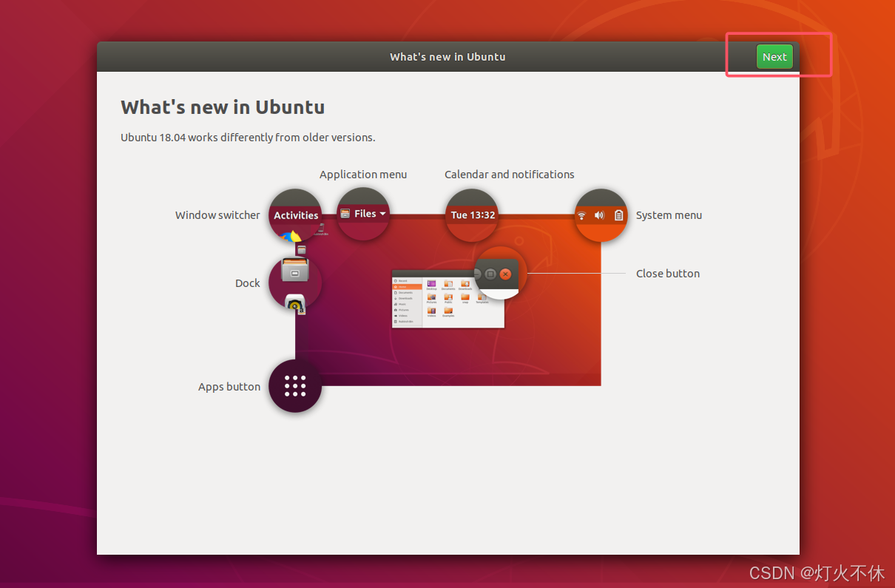This screenshot has width=895, height=588.
Task: Click the 'Application menu' label
Action: point(363,175)
